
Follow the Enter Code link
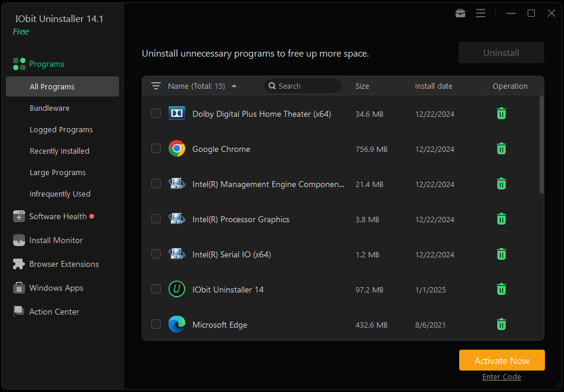pyautogui.click(x=501, y=377)
